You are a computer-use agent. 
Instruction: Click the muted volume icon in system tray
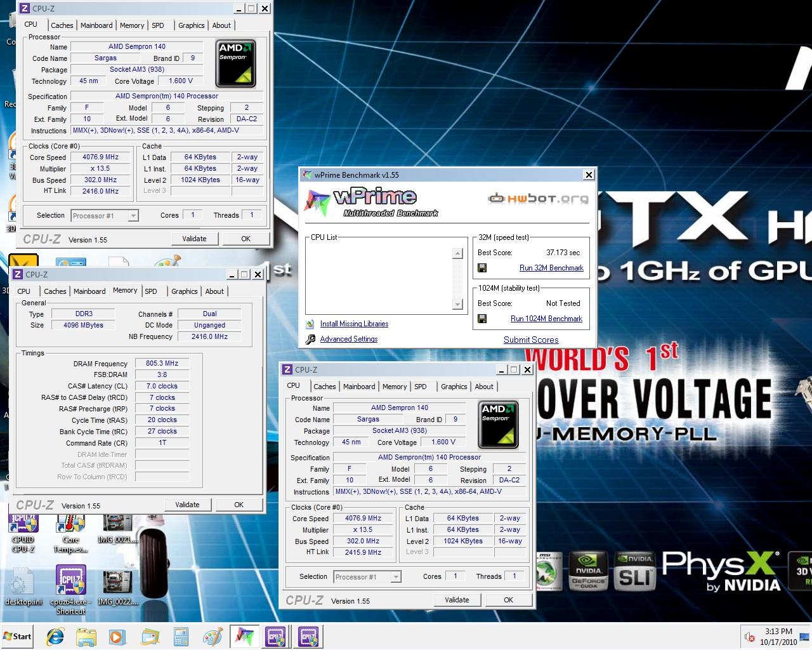pos(750,637)
